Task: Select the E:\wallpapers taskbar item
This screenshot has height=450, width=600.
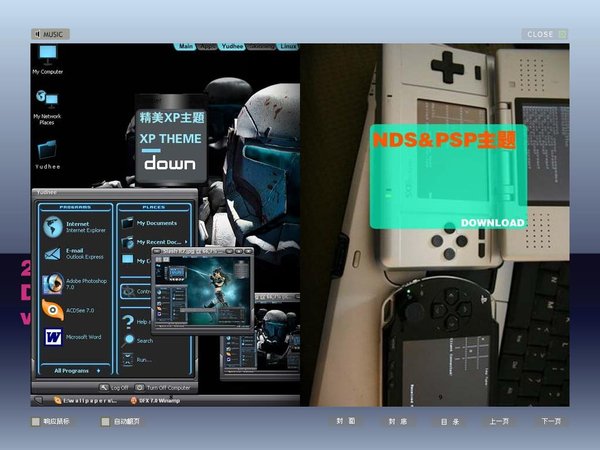Action: (x=85, y=401)
